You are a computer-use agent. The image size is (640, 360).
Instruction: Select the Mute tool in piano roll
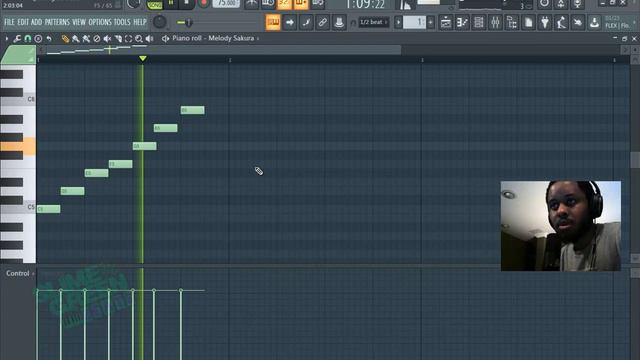point(107,39)
